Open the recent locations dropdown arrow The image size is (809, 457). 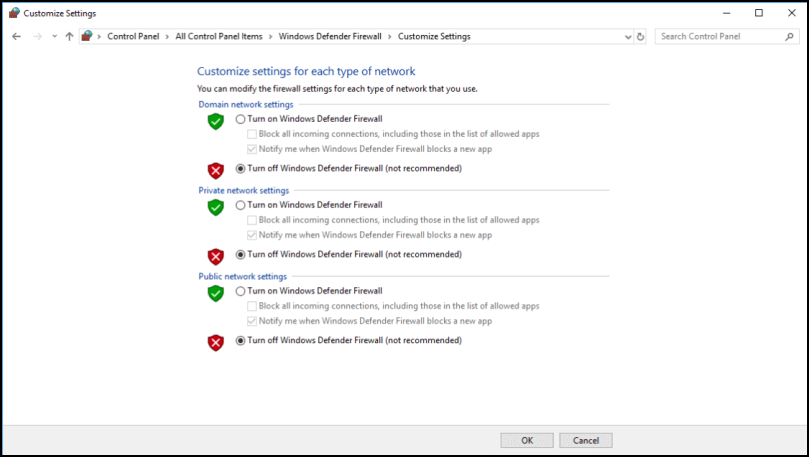(x=54, y=37)
